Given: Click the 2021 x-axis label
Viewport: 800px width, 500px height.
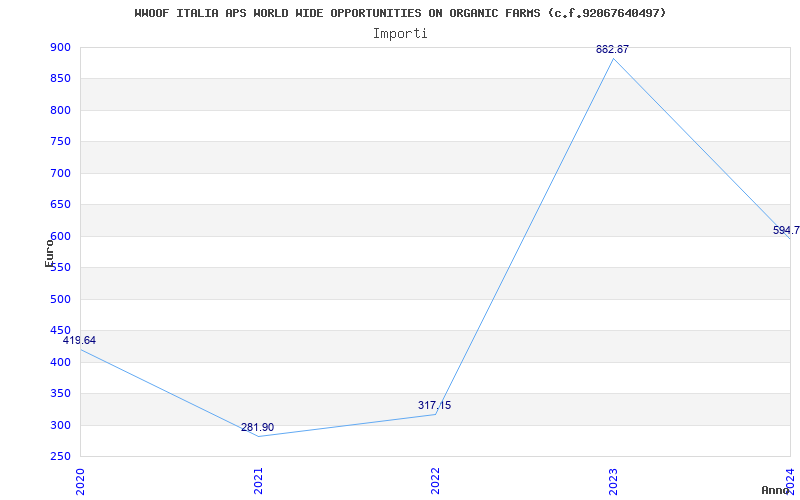Looking at the screenshot, I should point(258,481).
